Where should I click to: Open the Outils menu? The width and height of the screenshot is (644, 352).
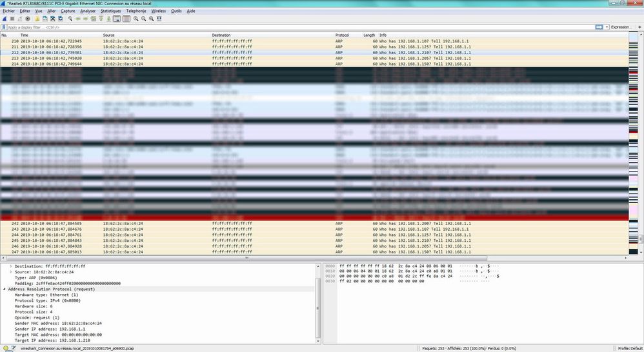(x=176, y=11)
